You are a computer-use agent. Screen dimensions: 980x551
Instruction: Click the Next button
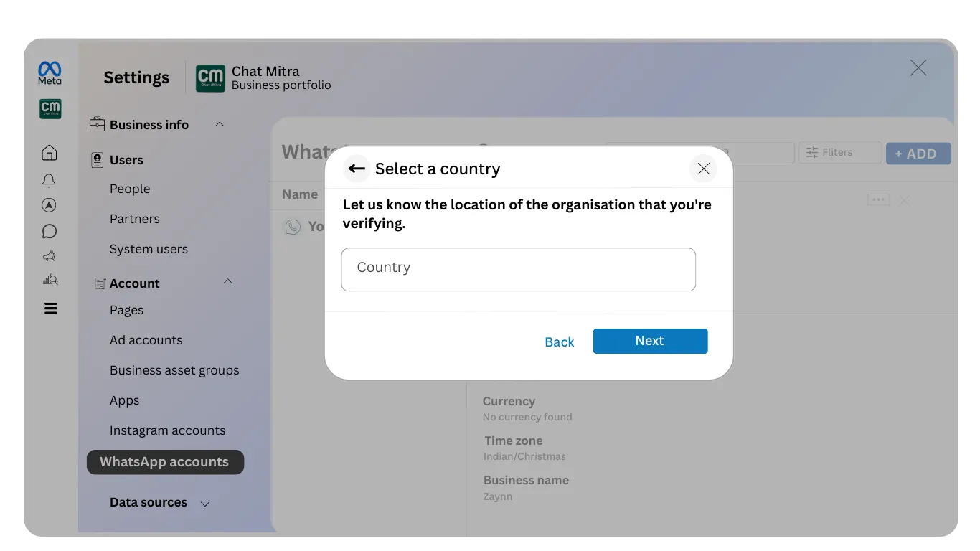tap(649, 341)
